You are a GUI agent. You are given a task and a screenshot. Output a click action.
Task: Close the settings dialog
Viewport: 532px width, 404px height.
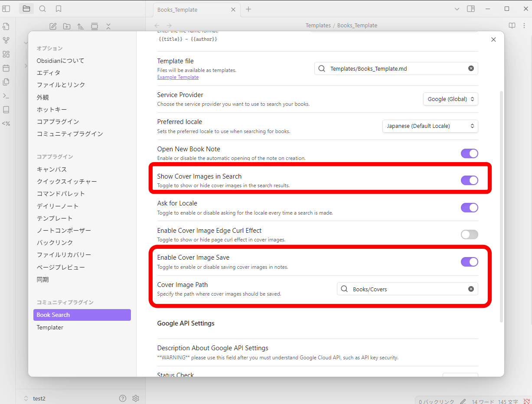tap(493, 39)
